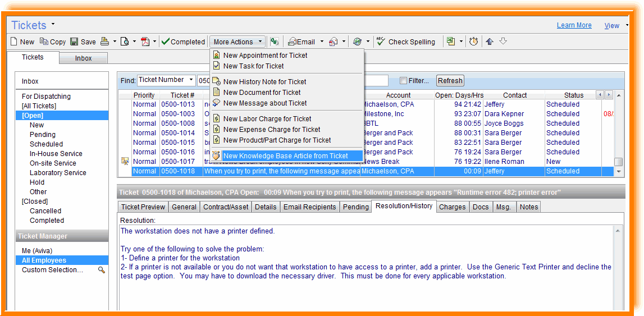Screen dimensions: 644x316
Task: Click the Check Spelling icon
Action: pos(381,42)
